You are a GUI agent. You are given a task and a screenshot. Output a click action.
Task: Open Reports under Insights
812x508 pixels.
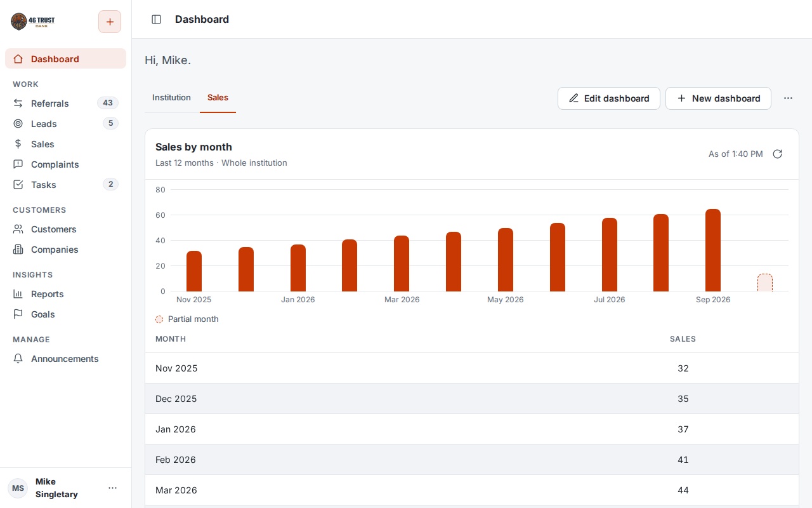pyautogui.click(x=65, y=294)
